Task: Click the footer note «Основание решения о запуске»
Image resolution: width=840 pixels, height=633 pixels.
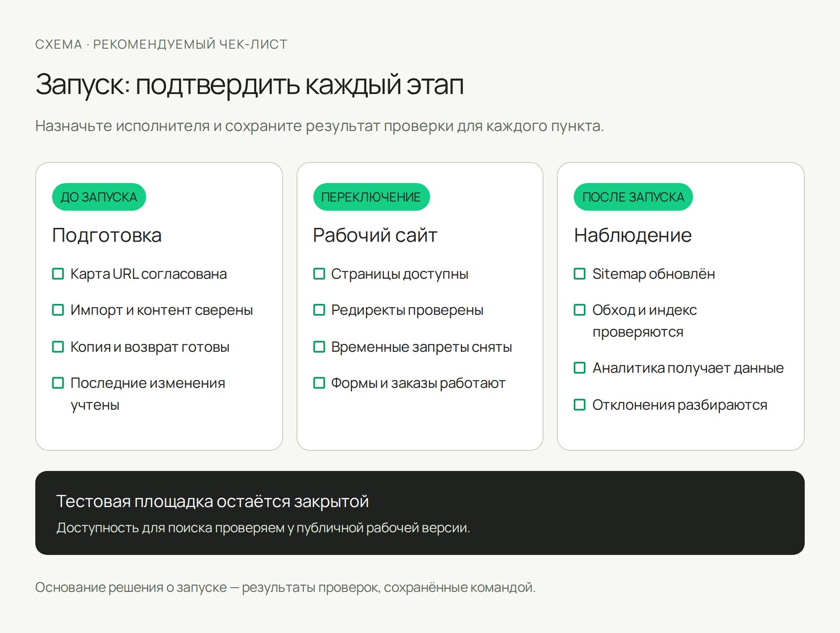Action: 285,587
